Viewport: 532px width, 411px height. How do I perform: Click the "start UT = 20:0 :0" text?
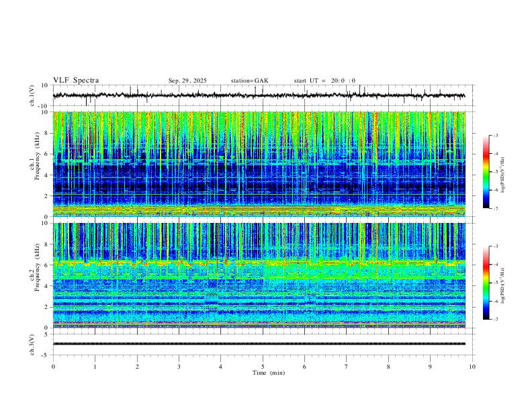pyautogui.click(x=324, y=81)
